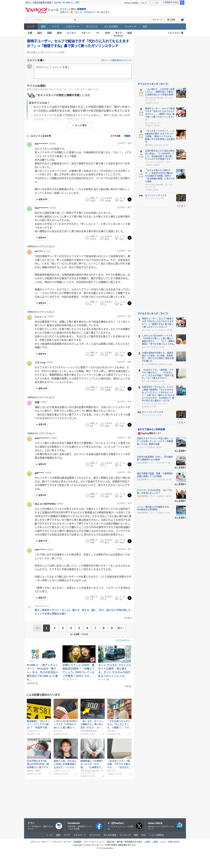Expand 返信0件 on rat****** comment
Viewport: 210px width, 868px height.
(41, 598)
